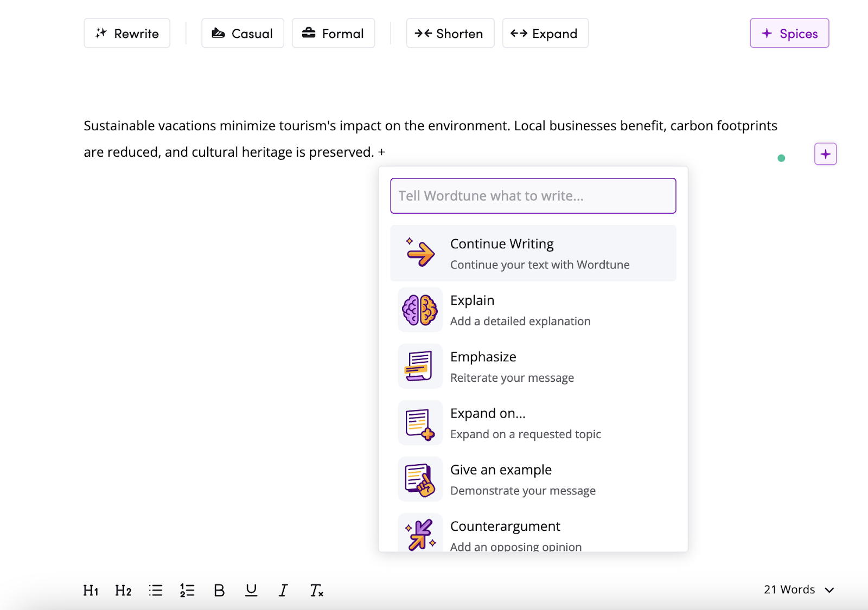Screen dimensions: 868x610
Task: Click 'Add a detailed explanation' description
Action: (520, 321)
